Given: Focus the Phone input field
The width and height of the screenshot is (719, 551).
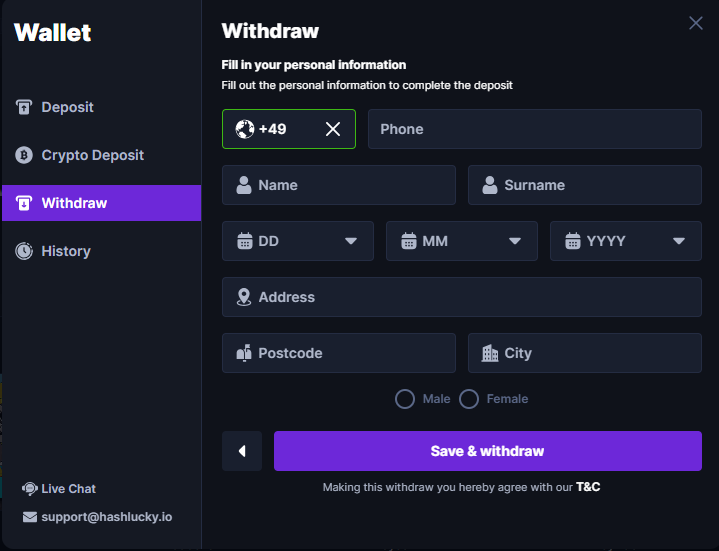Looking at the screenshot, I should tap(535, 129).
